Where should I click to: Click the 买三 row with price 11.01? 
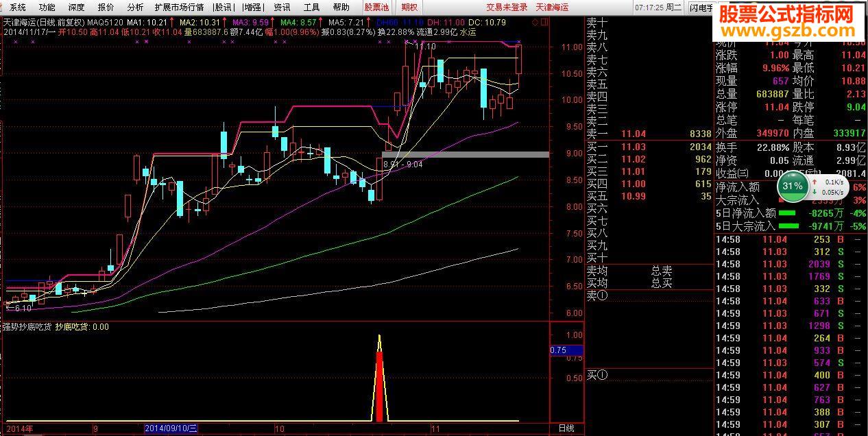tap(649, 171)
